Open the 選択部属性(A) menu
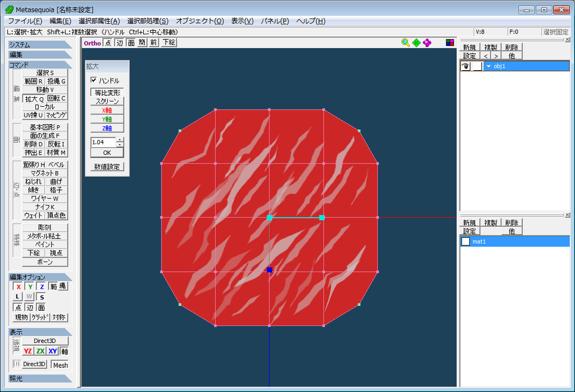The height and width of the screenshot is (392, 575). click(x=99, y=21)
